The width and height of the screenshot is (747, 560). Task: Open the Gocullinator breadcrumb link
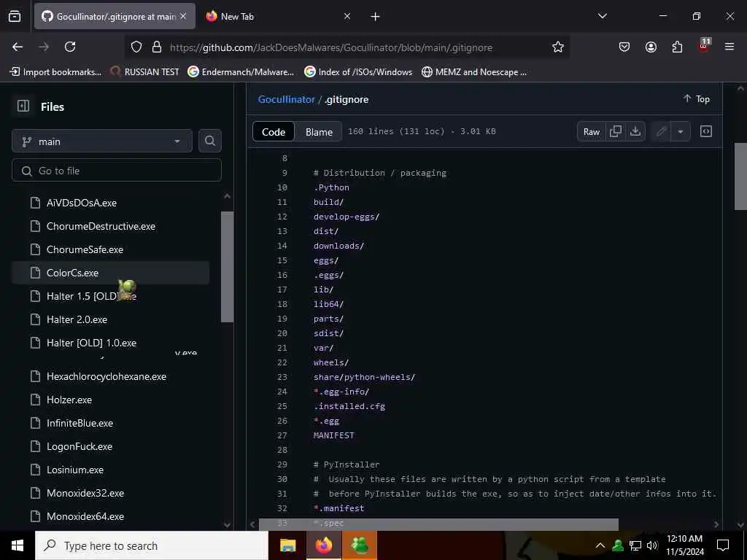(x=286, y=99)
